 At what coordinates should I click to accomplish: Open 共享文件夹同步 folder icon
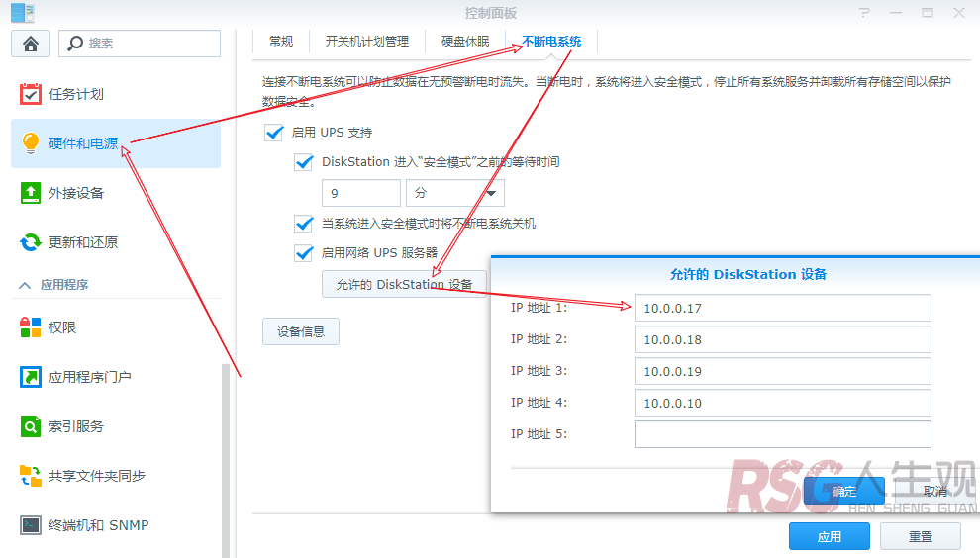tap(30, 476)
